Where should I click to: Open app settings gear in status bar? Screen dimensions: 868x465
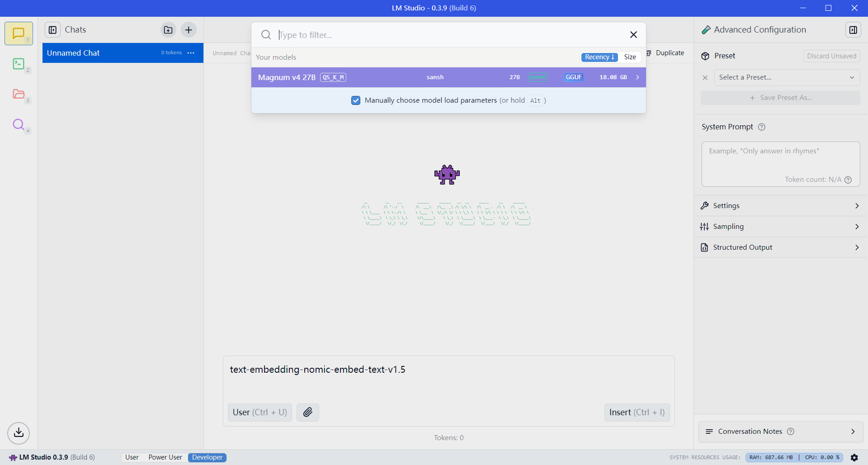pyautogui.click(x=854, y=457)
